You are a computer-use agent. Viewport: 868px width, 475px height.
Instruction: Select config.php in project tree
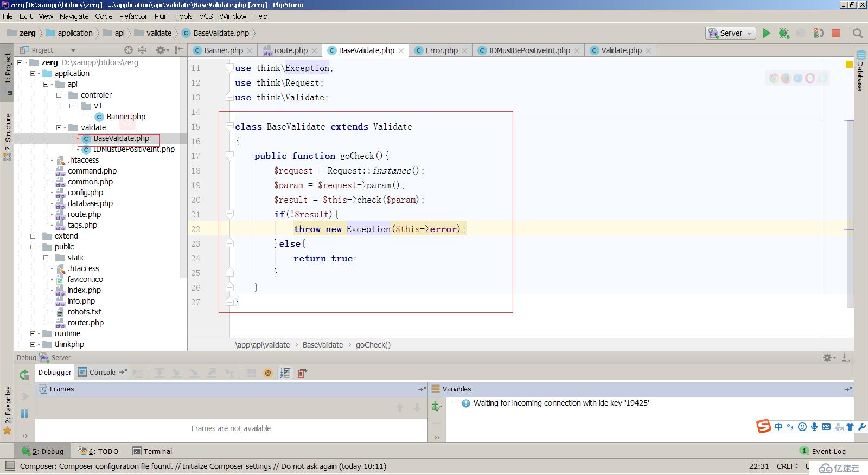(x=85, y=192)
